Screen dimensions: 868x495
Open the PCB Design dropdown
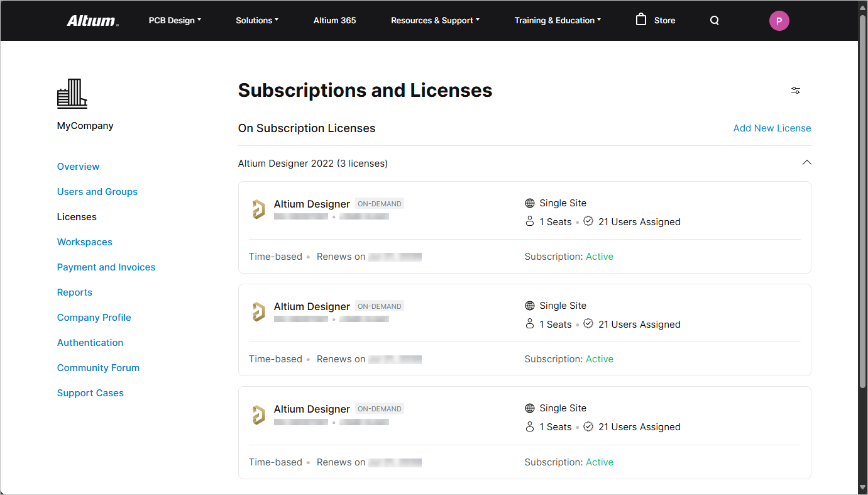[x=174, y=20]
